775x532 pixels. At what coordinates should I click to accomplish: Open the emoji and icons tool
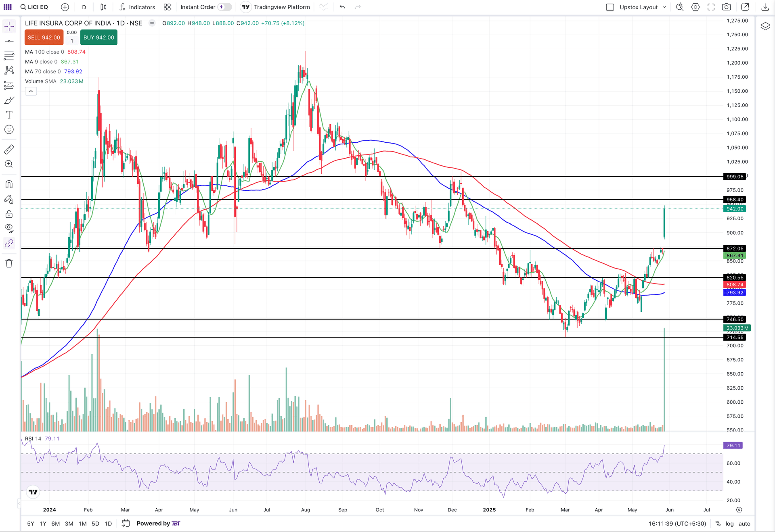[x=9, y=129]
